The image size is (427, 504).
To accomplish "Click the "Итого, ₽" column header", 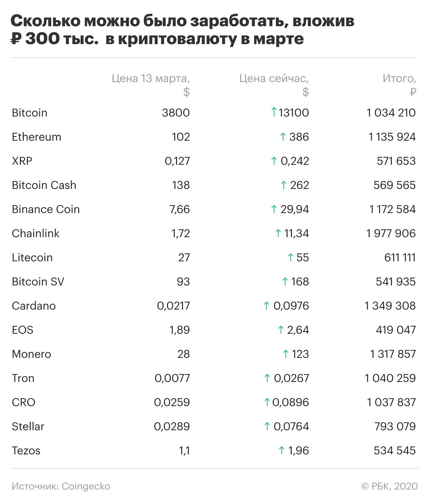I will pos(399,85).
